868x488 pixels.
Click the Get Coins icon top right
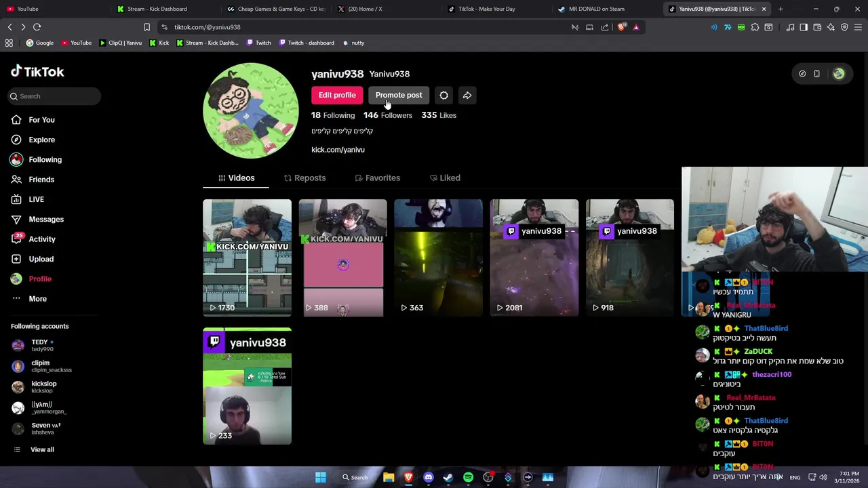pos(802,74)
